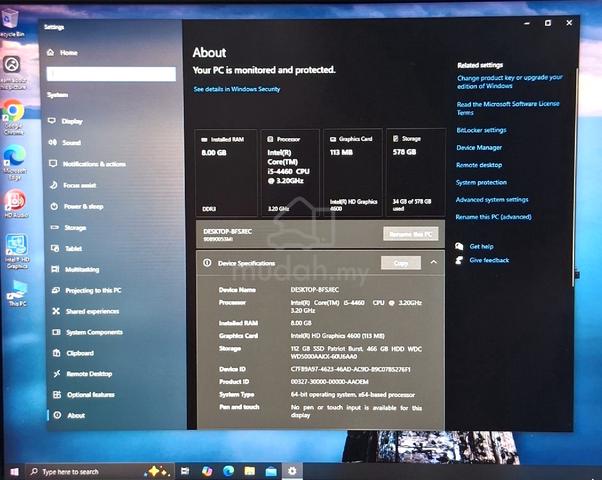Click the About sidebar icon
Image resolution: width=602 pixels, height=480 pixels.
(x=57, y=415)
